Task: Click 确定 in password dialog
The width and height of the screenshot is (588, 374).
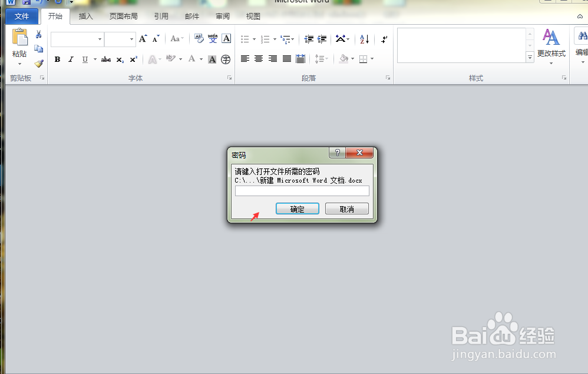Action: [x=298, y=208]
